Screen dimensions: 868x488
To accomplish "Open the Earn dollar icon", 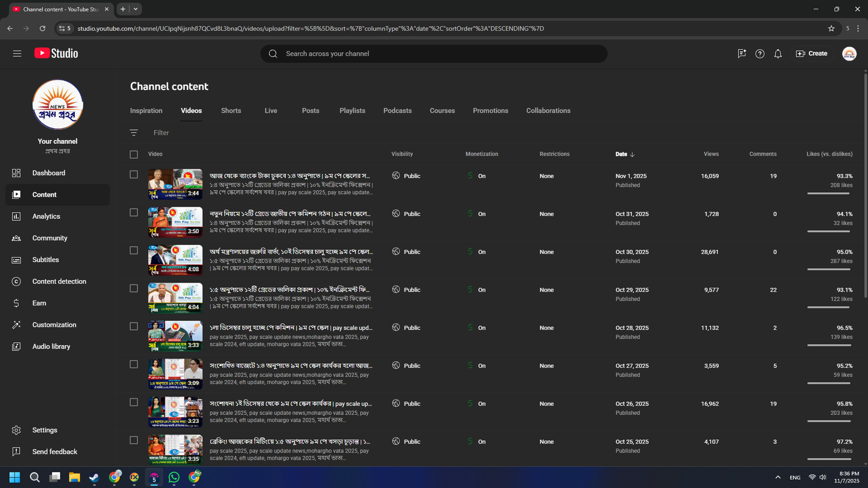I will tap(16, 303).
